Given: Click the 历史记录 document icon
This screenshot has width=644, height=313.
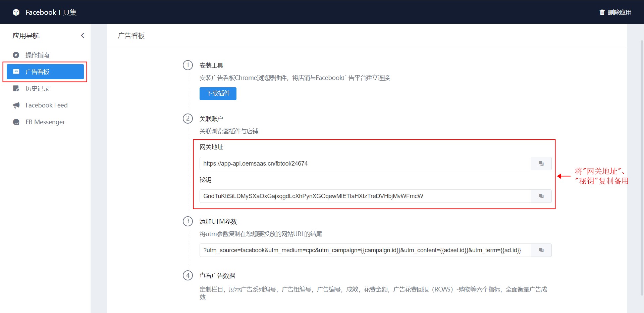Looking at the screenshot, I should (16, 88).
